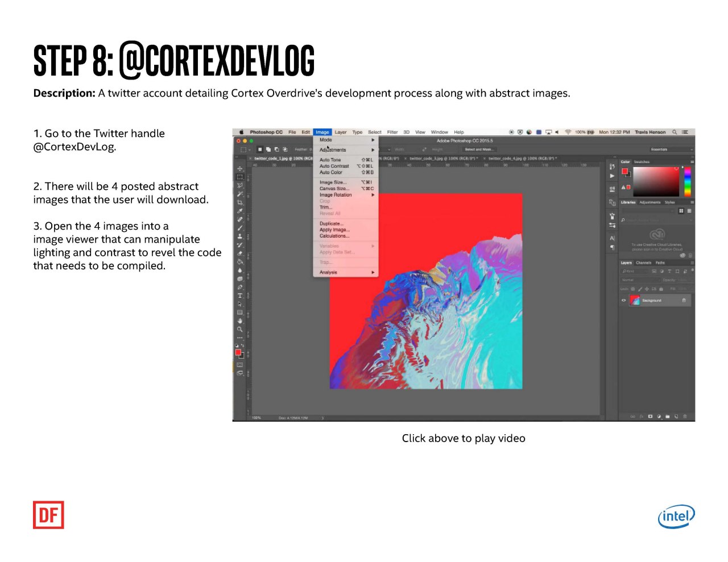728x562 pixels.
Task: Open the History panel icon
Action: 612,167
